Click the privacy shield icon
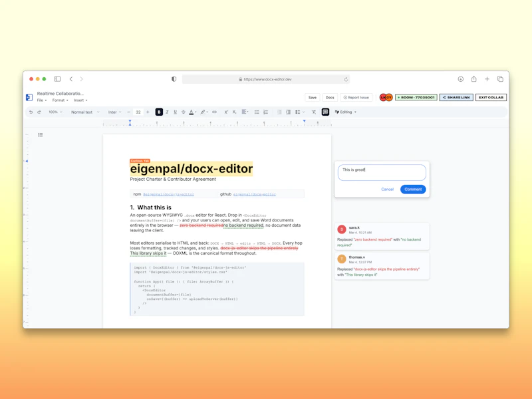Screen dimensions: 532x399 174,79
